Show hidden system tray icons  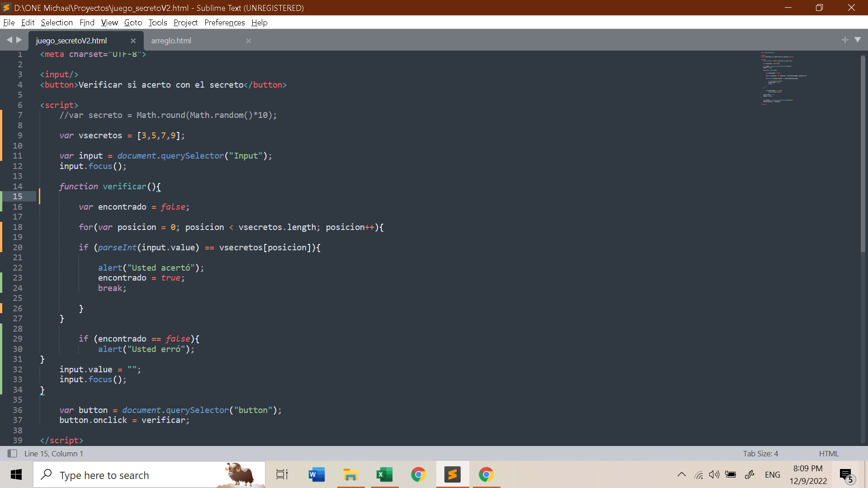tap(682, 474)
